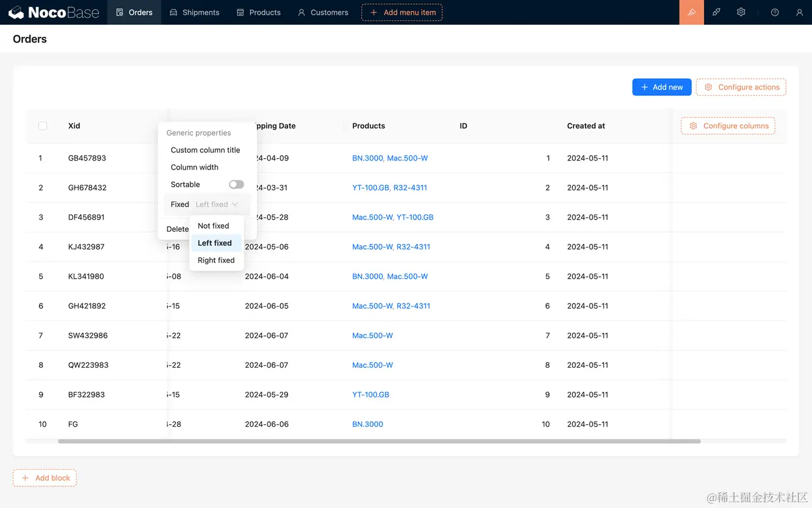This screenshot has width=812, height=508.
Task: Click the Created at column header
Action: [x=586, y=126]
